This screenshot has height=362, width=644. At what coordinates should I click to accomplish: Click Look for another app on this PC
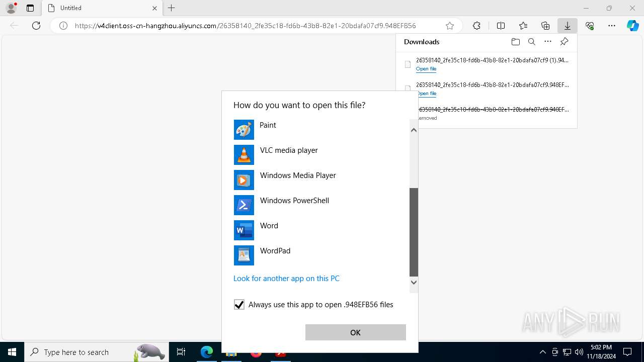coord(286,279)
